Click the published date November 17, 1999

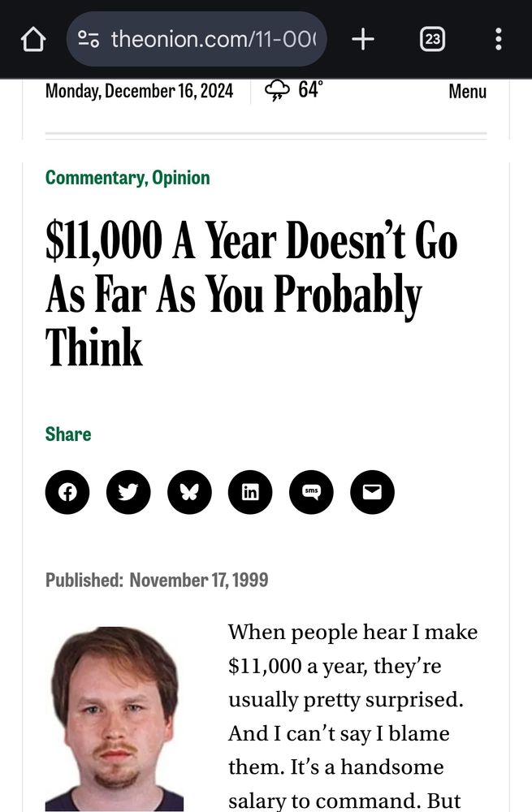tap(200, 580)
